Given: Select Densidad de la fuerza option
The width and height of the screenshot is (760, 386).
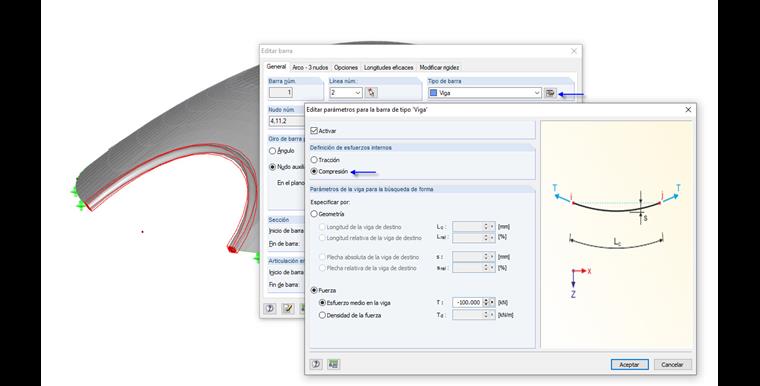Looking at the screenshot, I should point(322,315).
